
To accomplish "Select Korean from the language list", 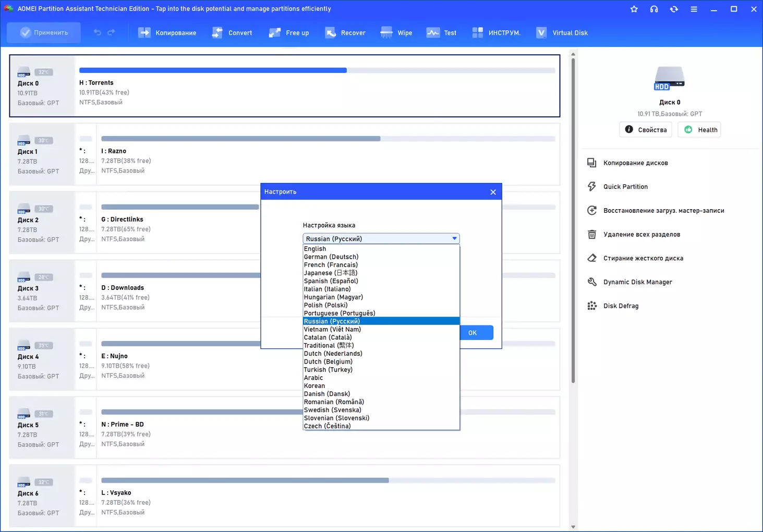I will tap(314, 386).
